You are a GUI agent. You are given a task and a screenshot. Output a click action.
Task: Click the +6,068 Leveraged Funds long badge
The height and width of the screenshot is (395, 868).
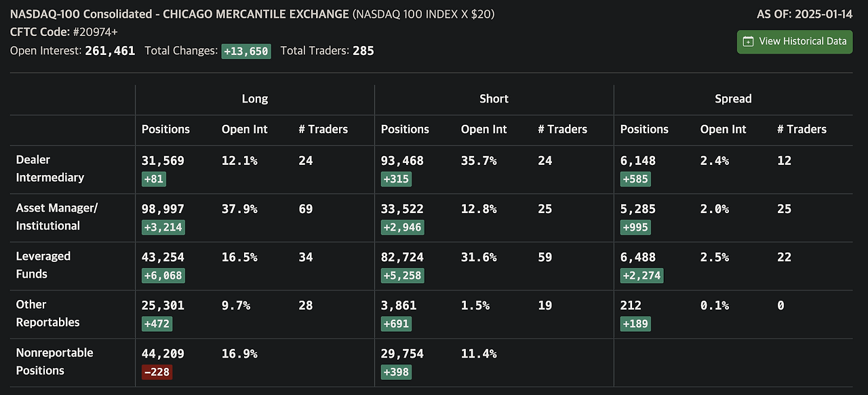(x=163, y=276)
